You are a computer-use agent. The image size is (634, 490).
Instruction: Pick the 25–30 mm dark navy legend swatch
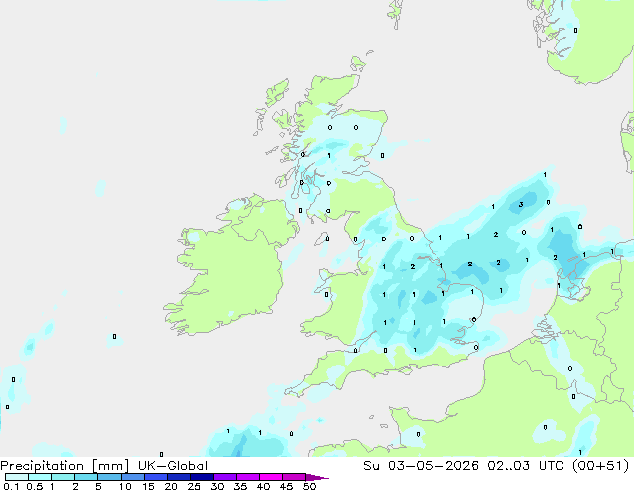[202, 477]
